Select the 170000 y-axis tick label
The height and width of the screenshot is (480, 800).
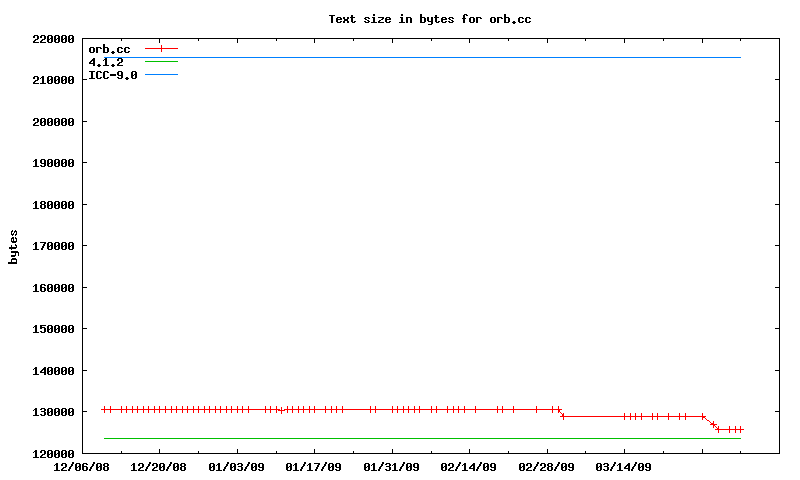click(54, 246)
